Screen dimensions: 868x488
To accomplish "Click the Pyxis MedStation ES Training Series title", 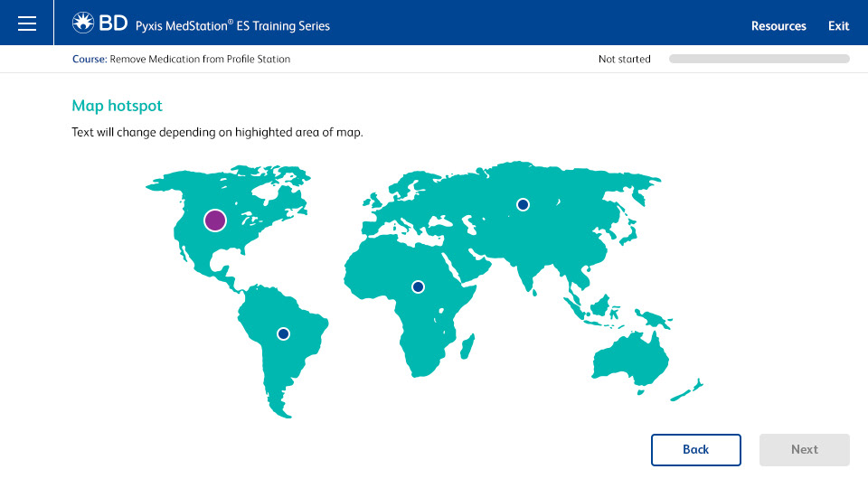I will click(232, 26).
